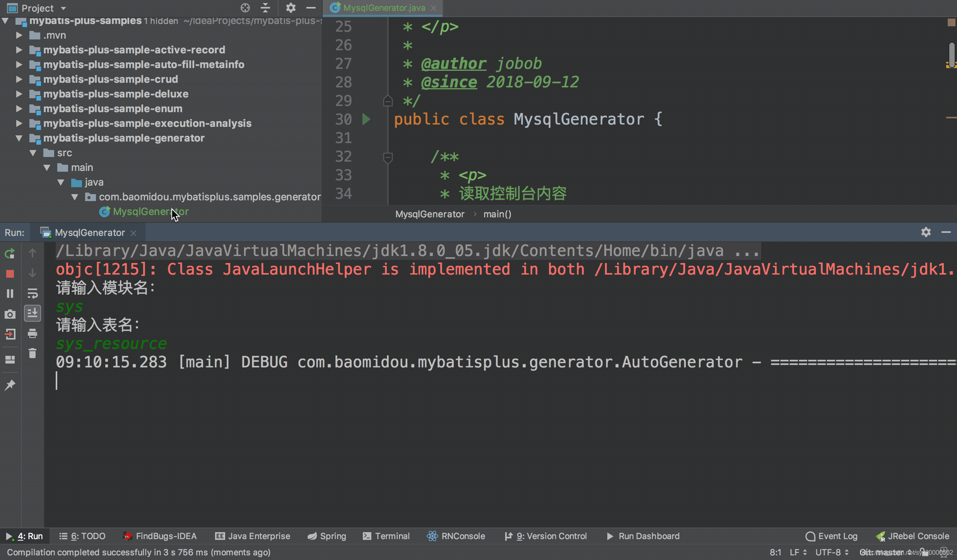Open the 6: TODO tool window
This screenshot has height=560, width=957.
82,536
